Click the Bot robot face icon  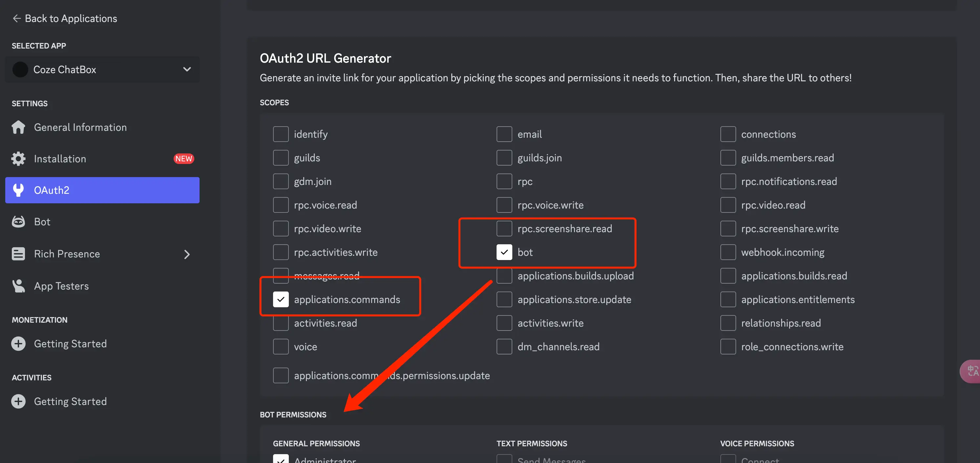pyautogui.click(x=18, y=222)
